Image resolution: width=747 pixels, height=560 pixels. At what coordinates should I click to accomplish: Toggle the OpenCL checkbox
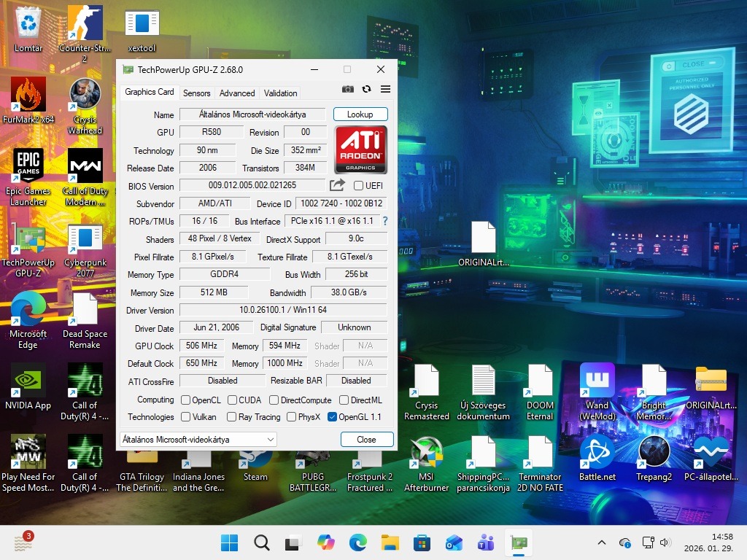coord(186,400)
